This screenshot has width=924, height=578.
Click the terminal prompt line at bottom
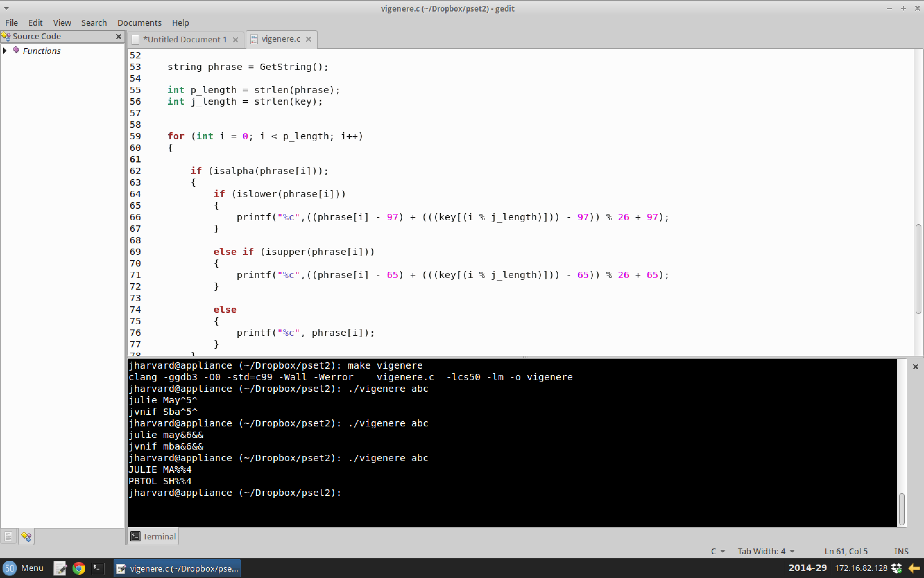coord(235,493)
